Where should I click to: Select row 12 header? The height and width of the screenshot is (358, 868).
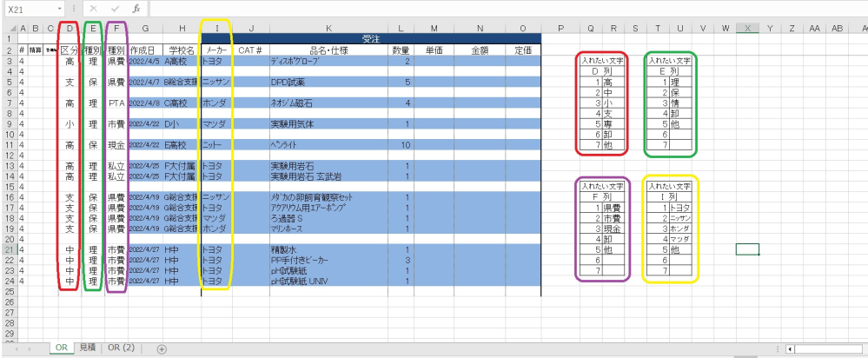click(10, 156)
